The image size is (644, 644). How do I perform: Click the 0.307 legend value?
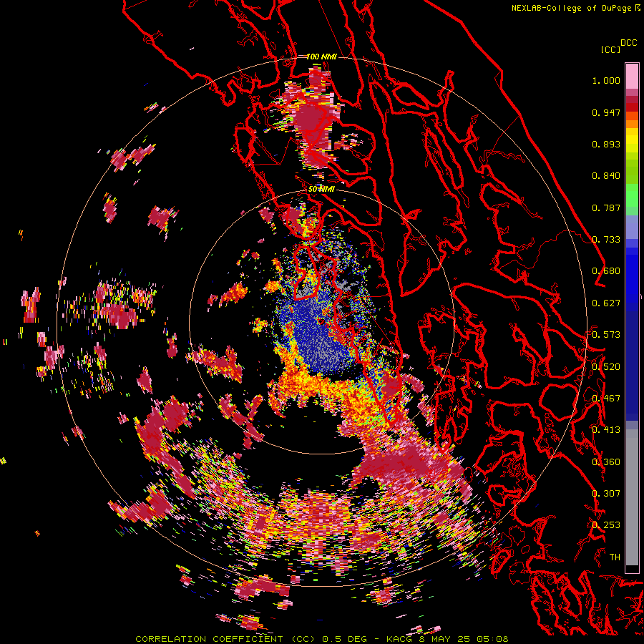pos(606,494)
